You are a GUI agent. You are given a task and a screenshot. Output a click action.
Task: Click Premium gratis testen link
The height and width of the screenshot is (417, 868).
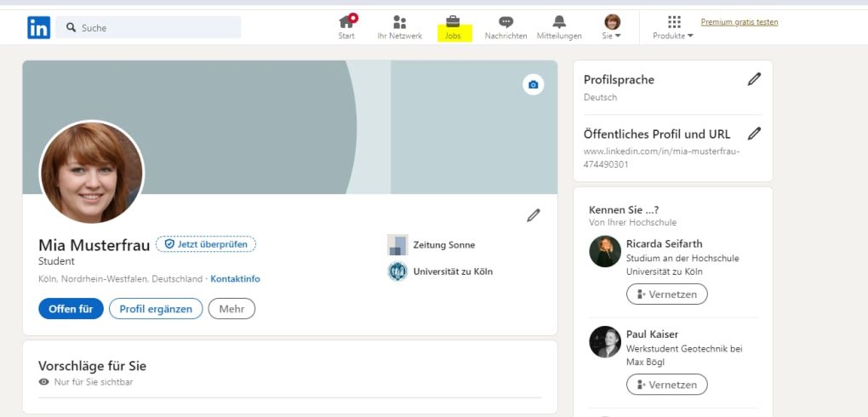(739, 22)
